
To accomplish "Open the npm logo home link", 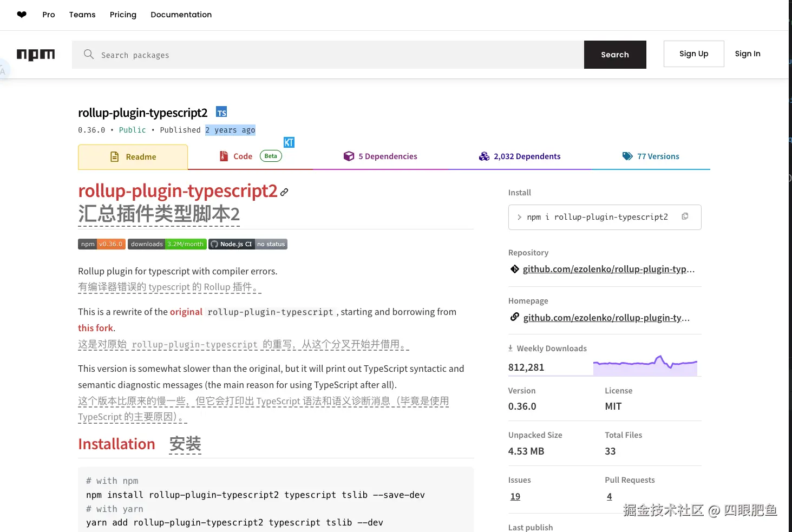I will tap(36, 55).
